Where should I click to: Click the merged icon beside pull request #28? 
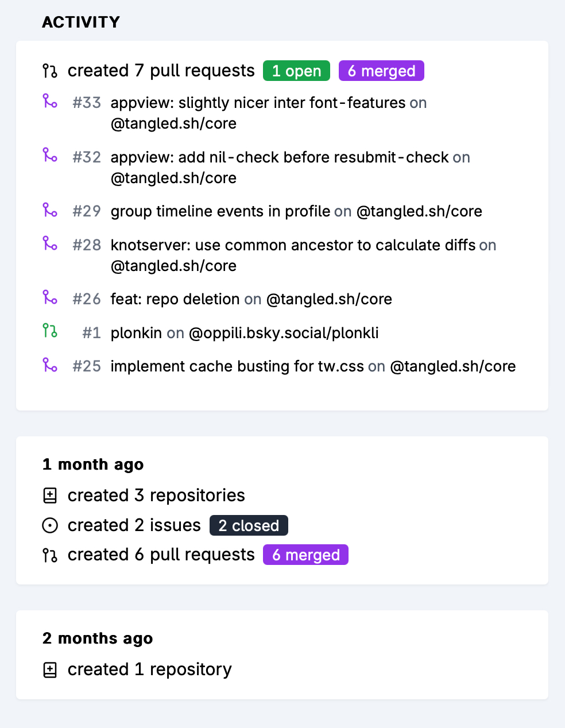coord(50,243)
